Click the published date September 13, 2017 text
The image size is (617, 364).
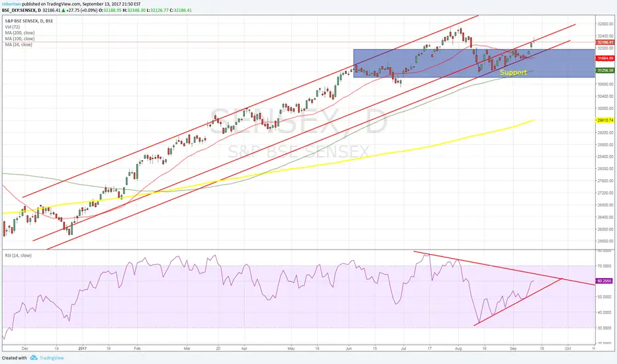103,4
